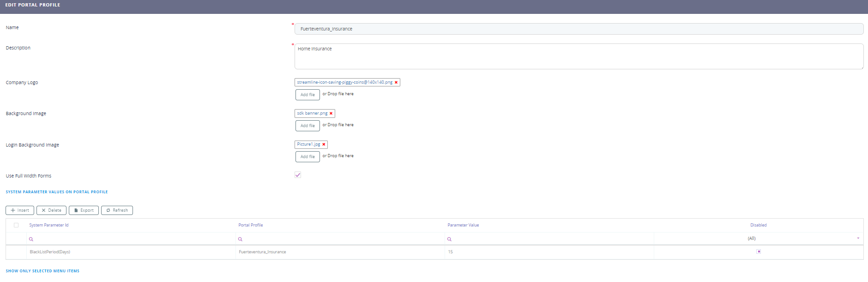Toggle the Use Full Width Forms checkbox
This screenshot has height=282, width=868.
pyautogui.click(x=298, y=175)
